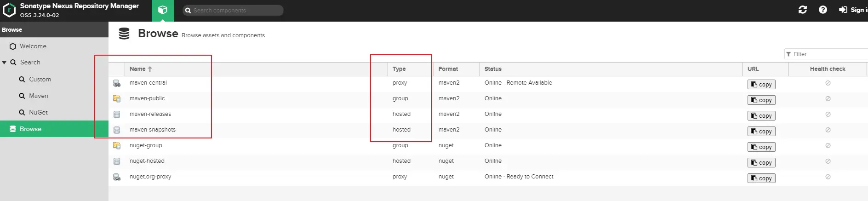Image resolution: width=868 pixels, height=201 pixels.
Task: Click the Sign in button
Action: coord(853,10)
